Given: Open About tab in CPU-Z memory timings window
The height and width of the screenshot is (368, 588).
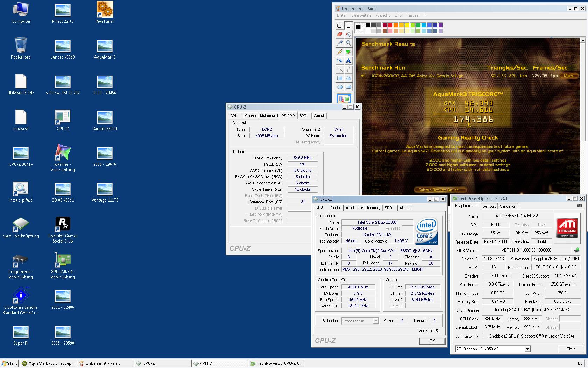Looking at the screenshot, I should click(319, 116).
